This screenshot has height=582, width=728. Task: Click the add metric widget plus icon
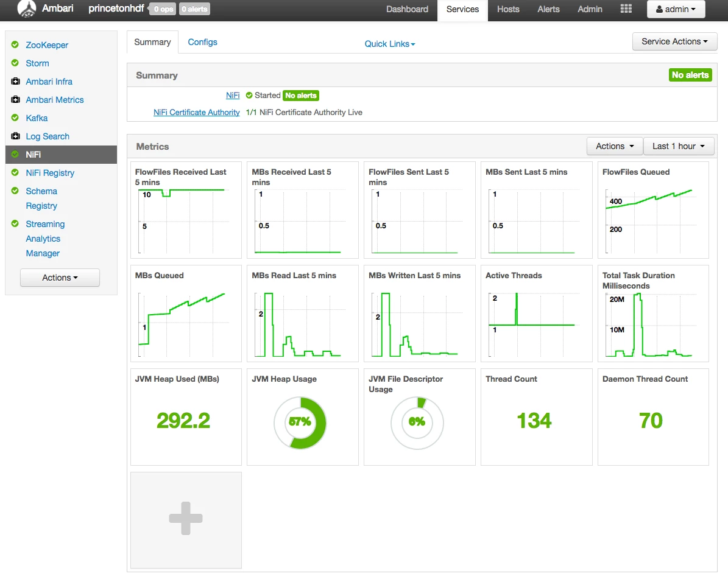click(x=186, y=519)
